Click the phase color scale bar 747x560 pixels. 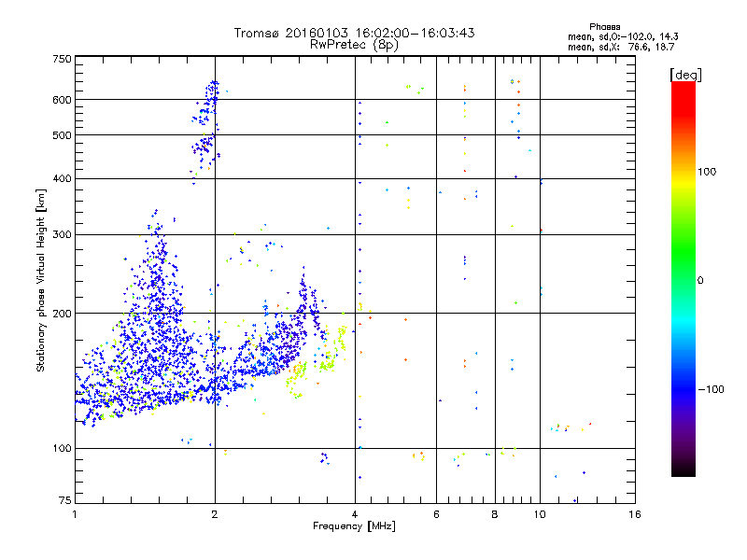pos(684,278)
